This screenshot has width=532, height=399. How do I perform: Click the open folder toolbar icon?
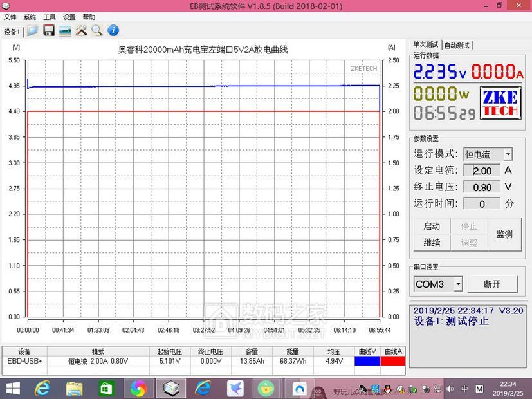[32, 30]
